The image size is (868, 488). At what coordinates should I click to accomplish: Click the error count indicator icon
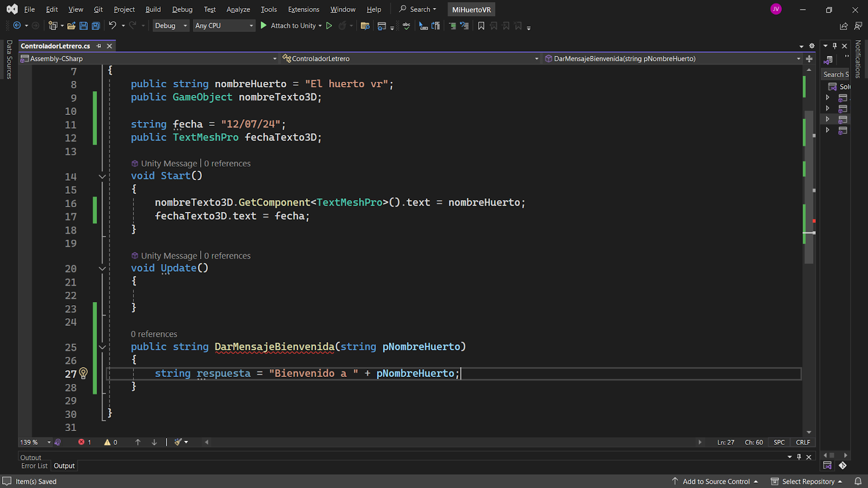coord(81,442)
